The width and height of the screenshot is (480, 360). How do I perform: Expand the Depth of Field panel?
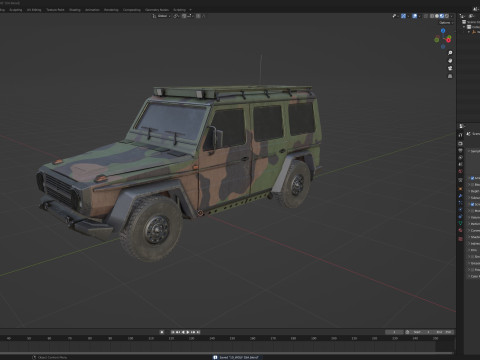(474, 191)
